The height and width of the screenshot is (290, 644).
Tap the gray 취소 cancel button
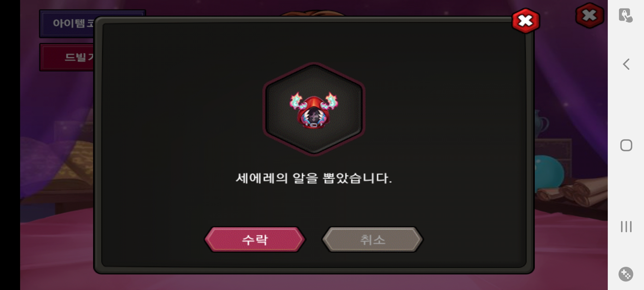[x=372, y=240]
